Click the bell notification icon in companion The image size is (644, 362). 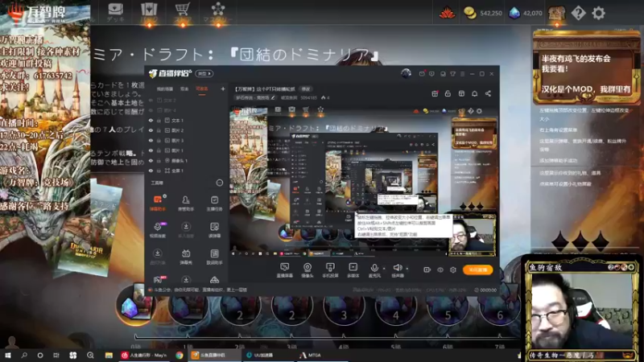474,93
